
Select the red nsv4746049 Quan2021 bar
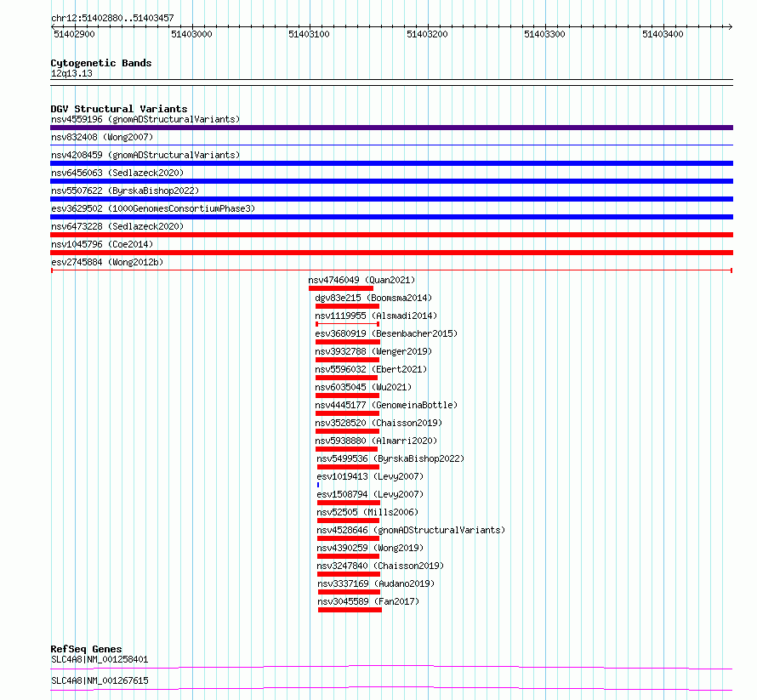pyautogui.click(x=341, y=288)
